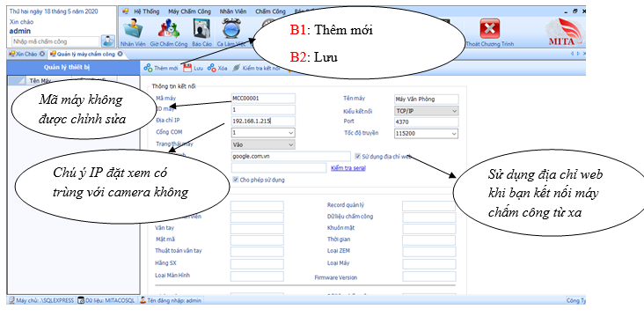Click the Dữ liệu MITACOSQL status entry
644x317 pixels.
pos(106,300)
